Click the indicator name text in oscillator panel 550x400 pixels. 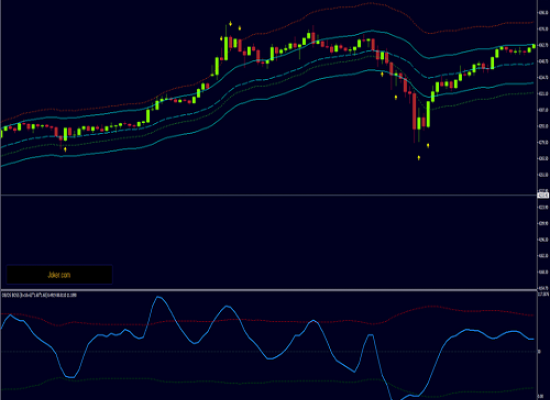(x=39, y=295)
